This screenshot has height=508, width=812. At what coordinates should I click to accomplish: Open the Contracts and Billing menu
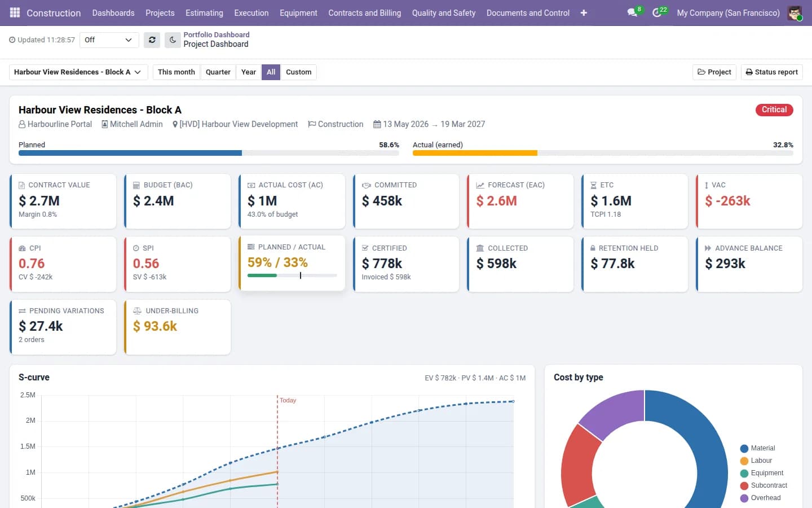pos(365,12)
